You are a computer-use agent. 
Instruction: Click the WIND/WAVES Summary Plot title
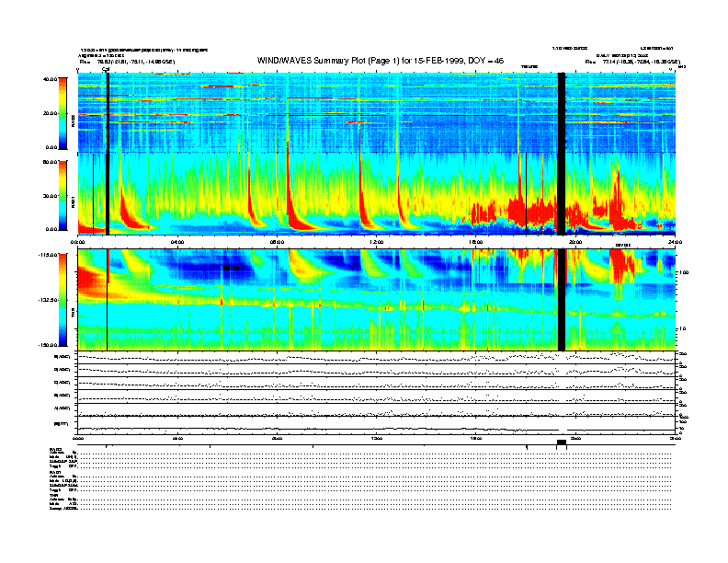[381, 61]
